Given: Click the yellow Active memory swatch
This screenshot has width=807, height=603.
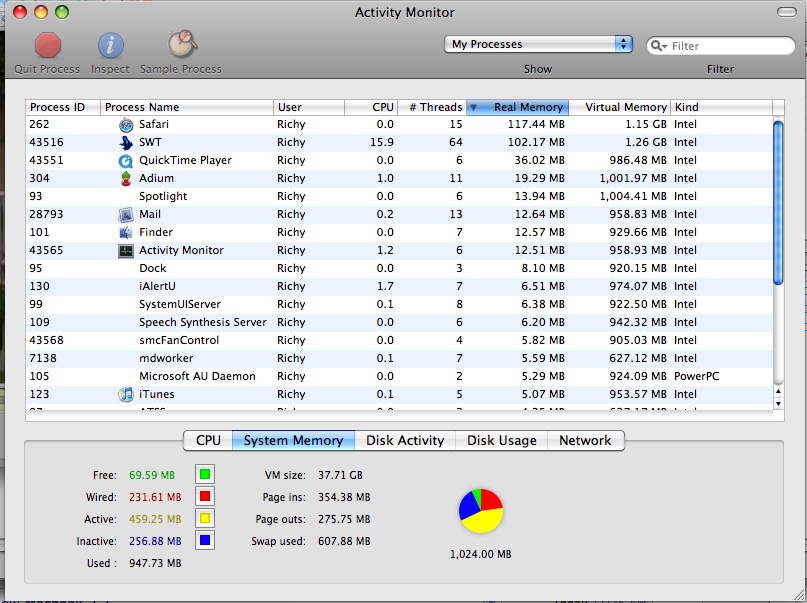Looking at the screenshot, I should 205,519.
